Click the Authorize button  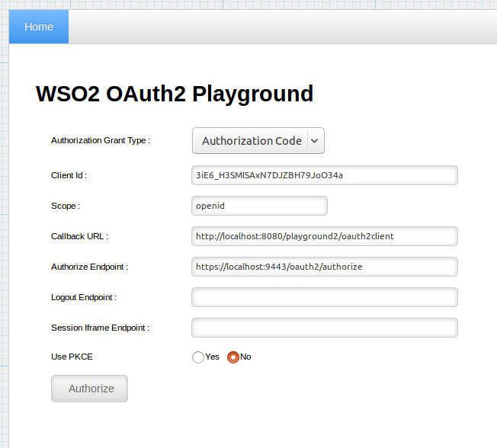pyautogui.click(x=89, y=389)
